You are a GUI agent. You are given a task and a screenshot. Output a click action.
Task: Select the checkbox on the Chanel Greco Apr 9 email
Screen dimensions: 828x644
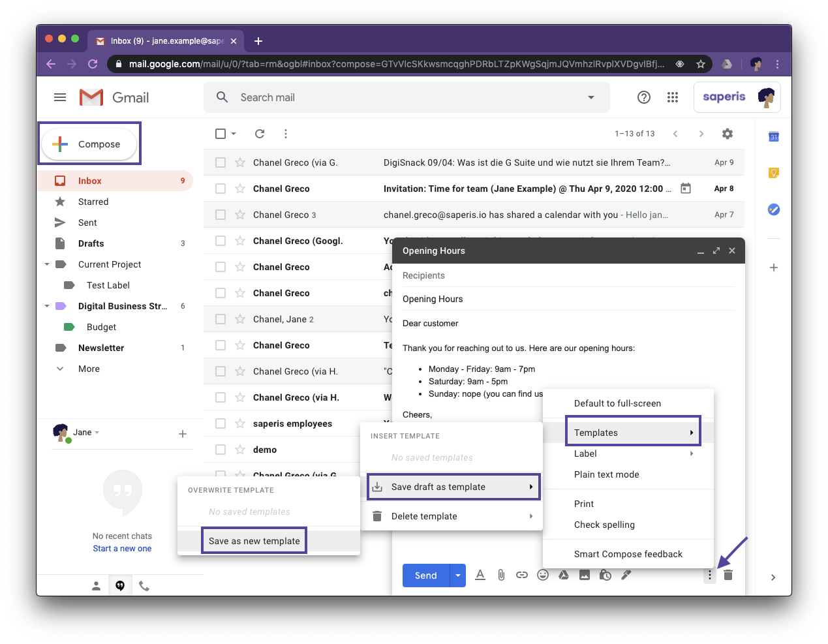pyautogui.click(x=220, y=162)
